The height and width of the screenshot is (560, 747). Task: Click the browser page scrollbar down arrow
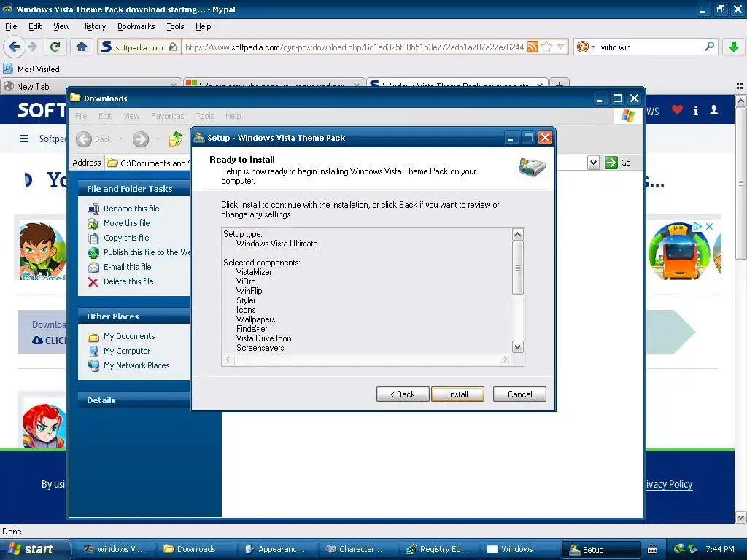[740, 517]
